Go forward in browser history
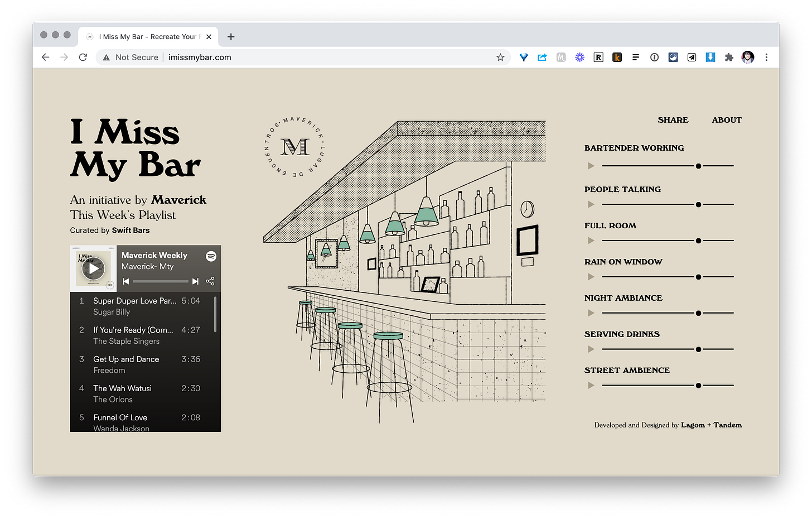The image size is (812, 519). (64, 57)
